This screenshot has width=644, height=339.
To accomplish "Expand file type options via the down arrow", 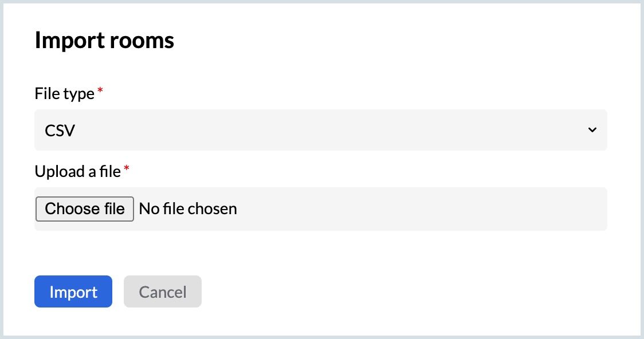I will tap(592, 131).
